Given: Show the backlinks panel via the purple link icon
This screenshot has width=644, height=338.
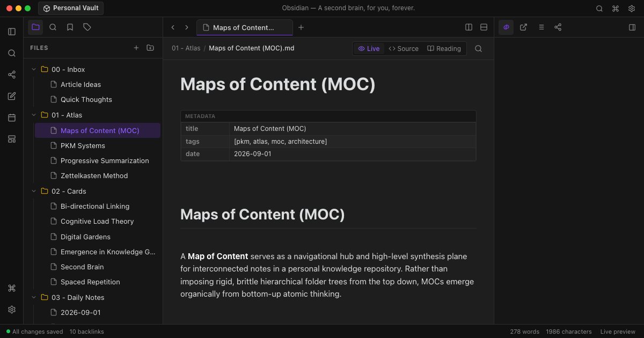Looking at the screenshot, I should click(506, 27).
